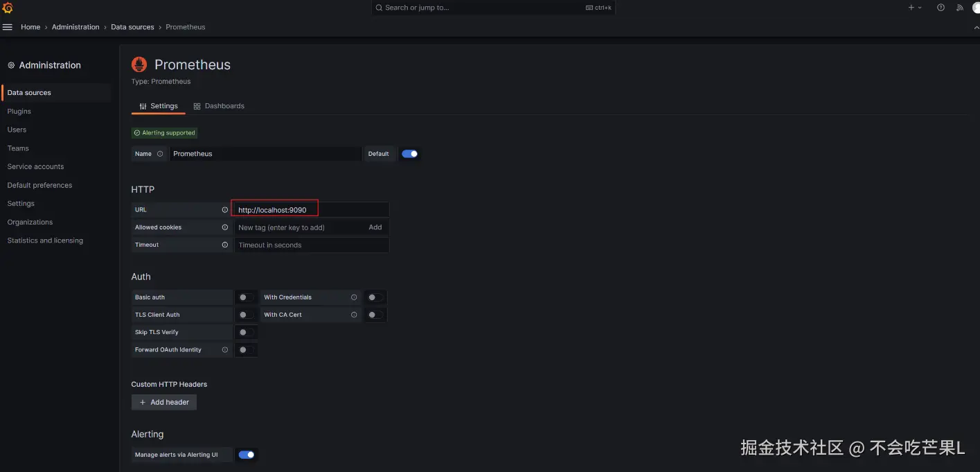Enable the With Credentials switch
The width and height of the screenshot is (980, 472).
[375, 297]
